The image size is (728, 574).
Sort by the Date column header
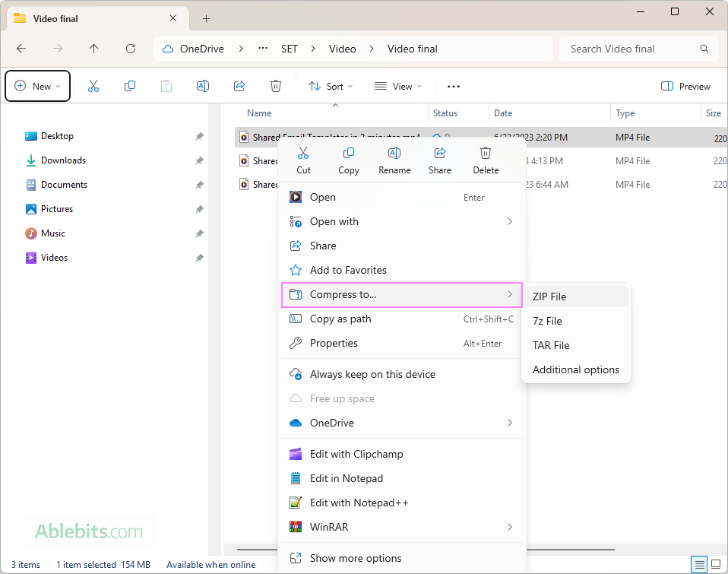[503, 113]
